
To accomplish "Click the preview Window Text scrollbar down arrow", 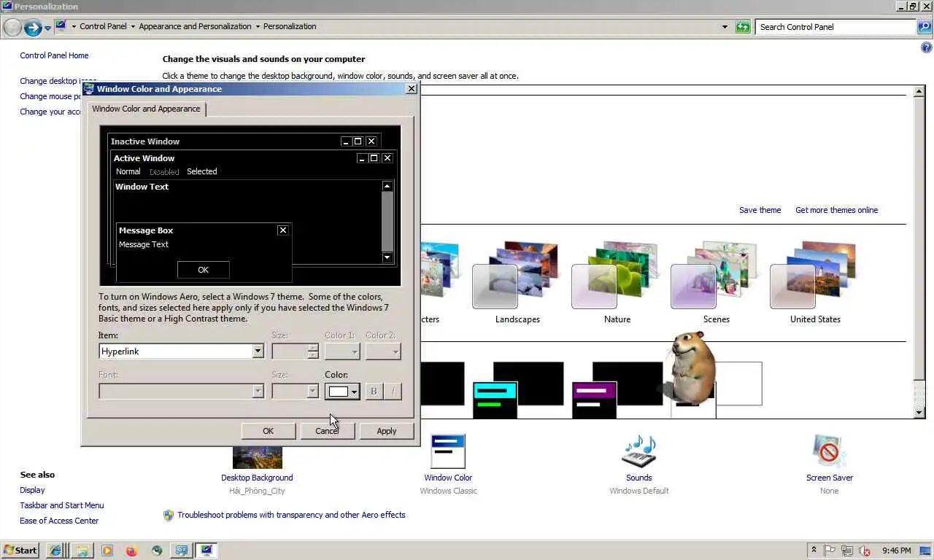I will [x=387, y=257].
